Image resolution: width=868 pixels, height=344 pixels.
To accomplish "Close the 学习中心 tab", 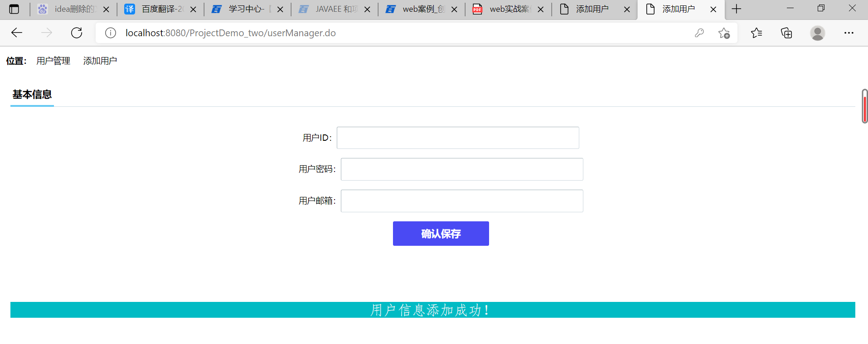I will coord(280,9).
